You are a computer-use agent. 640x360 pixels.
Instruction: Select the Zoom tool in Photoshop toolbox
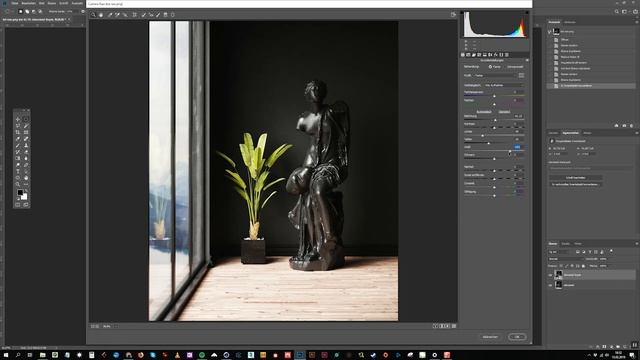[x=18, y=184]
